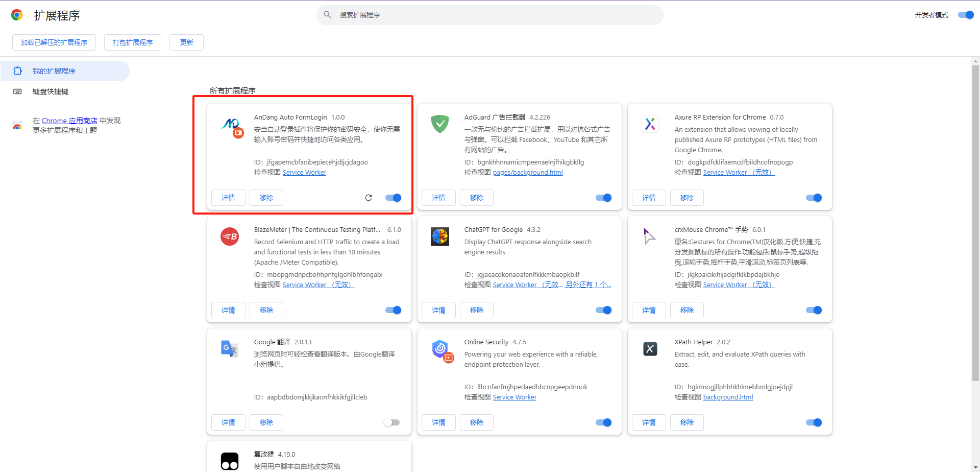980x472 pixels.
Task: Open the Chrome 应用商店 link
Action: click(x=69, y=121)
